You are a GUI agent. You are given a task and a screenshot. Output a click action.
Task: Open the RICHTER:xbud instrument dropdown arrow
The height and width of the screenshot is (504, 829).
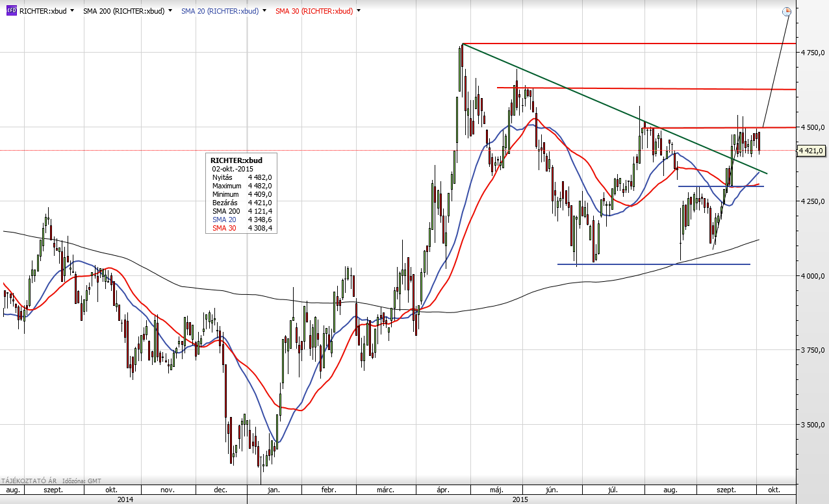pyautogui.click(x=71, y=11)
